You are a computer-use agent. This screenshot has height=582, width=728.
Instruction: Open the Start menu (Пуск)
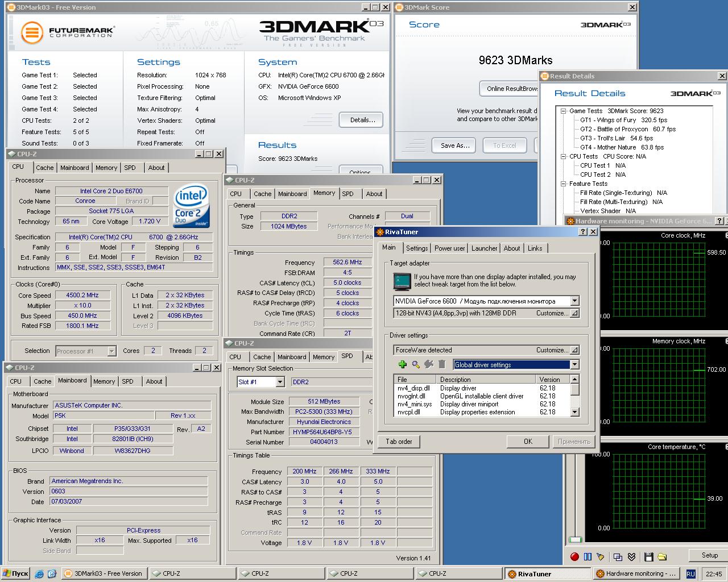click(x=15, y=574)
